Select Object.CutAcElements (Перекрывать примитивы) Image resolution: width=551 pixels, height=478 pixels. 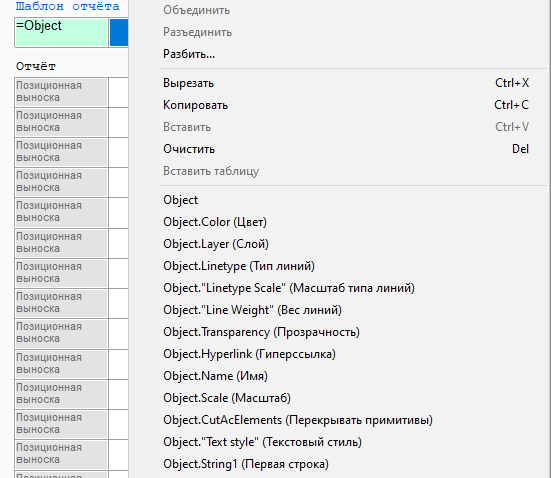353,420
